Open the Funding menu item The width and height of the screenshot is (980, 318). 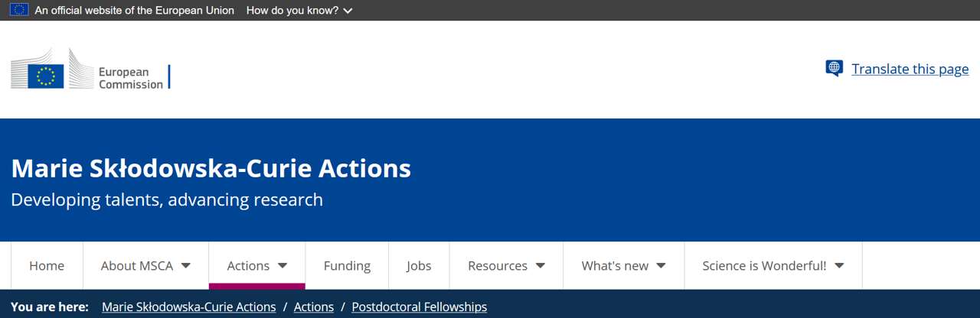click(x=347, y=265)
